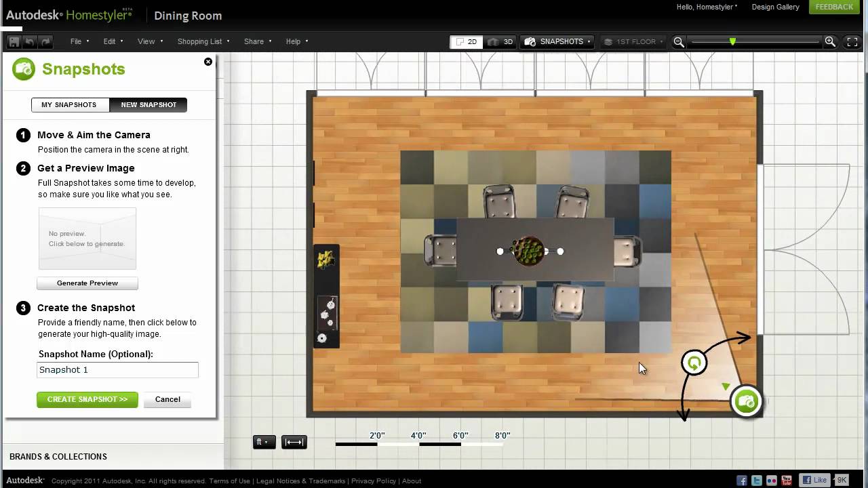Close the Snapshots panel

pos(208,62)
